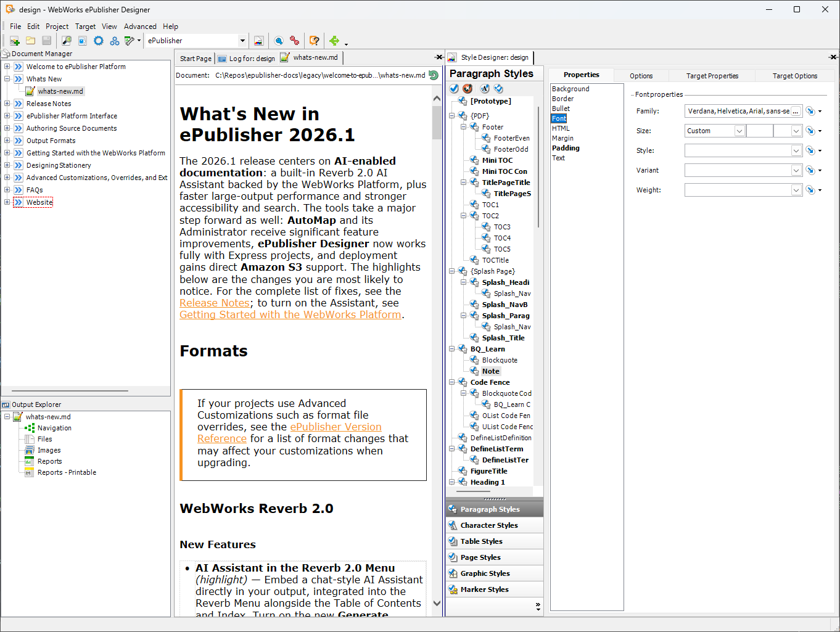Open Reports - Printable in Output Explorer
The height and width of the screenshot is (632, 840).
pyautogui.click(x=67, y=472)
